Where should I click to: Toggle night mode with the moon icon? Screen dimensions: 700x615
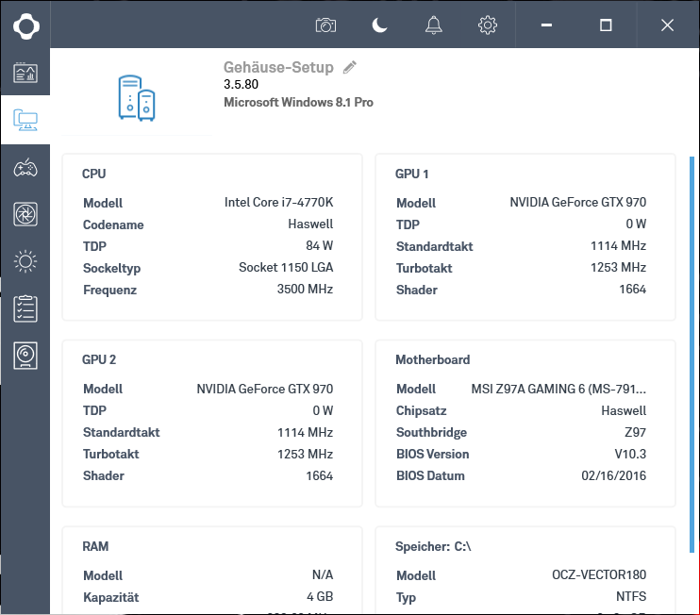coord(379,25)
